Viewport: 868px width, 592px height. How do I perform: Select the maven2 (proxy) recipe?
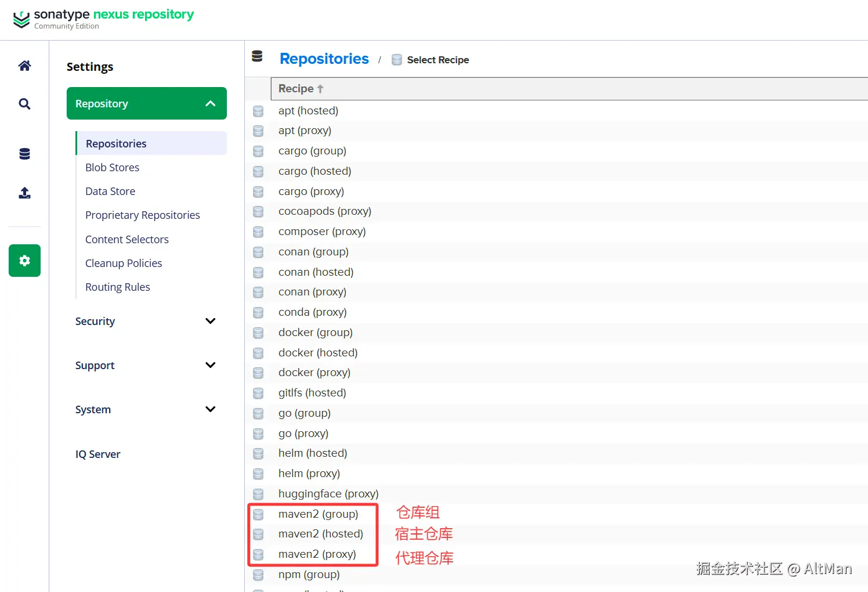pos(317,554)
